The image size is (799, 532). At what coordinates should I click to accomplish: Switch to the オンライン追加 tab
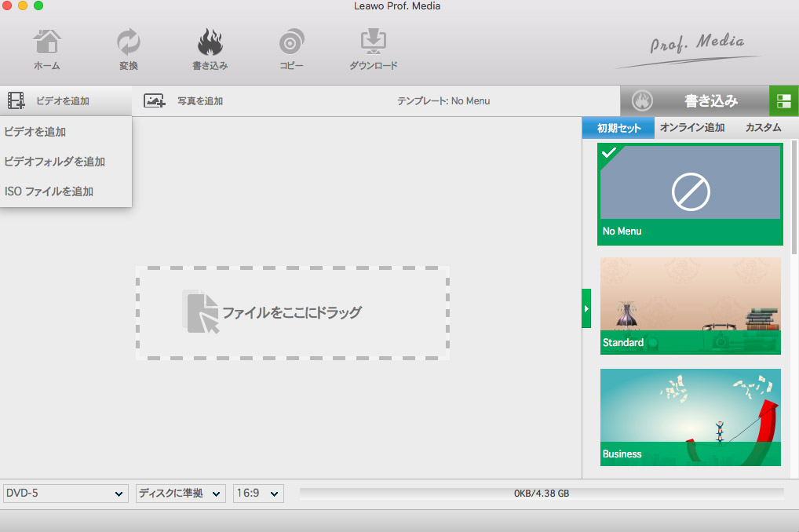click(x=691, y=128)
